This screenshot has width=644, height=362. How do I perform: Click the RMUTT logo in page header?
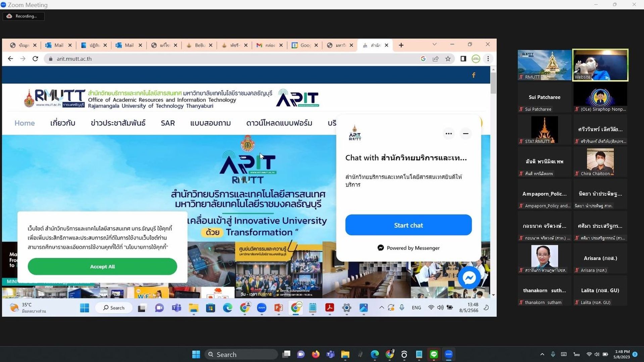[x=54, y=98]
